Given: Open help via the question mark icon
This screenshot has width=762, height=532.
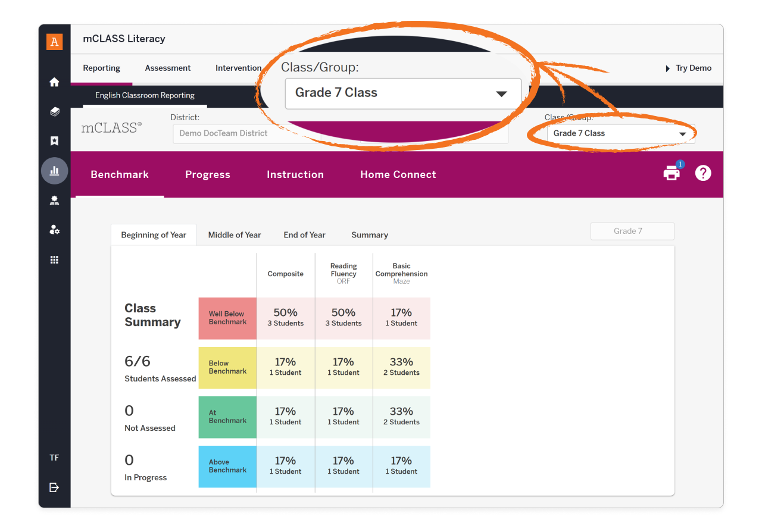Looking at the screenshot, I should coord(703,173).
